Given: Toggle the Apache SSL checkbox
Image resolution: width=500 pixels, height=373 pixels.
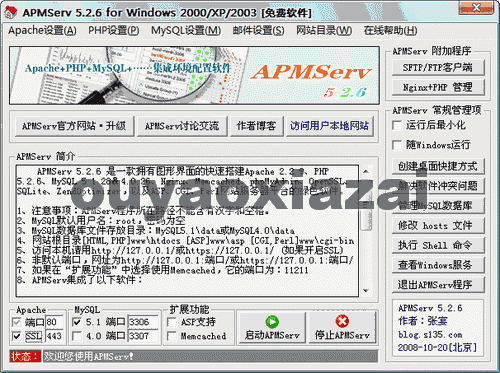Looking at the screenshot, I should tap(16, 336).
